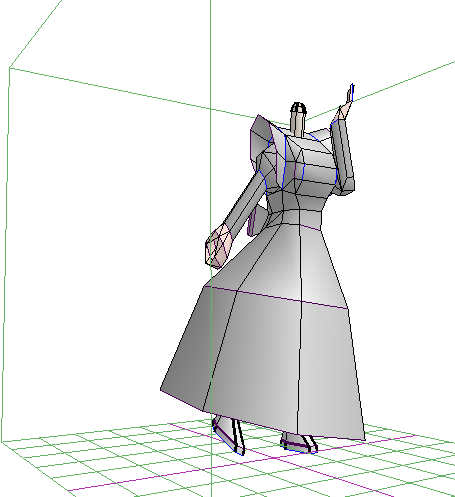Viewport: 455px width, 497px height.
Task: Select the forearm of the raised arm
Action: click(343, 157)
